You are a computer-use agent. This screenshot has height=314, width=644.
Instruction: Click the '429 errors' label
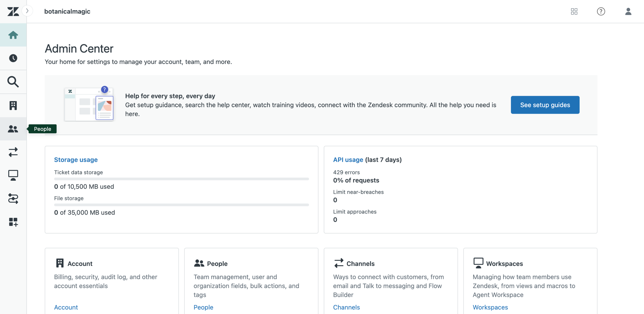[x=346, y=172]
